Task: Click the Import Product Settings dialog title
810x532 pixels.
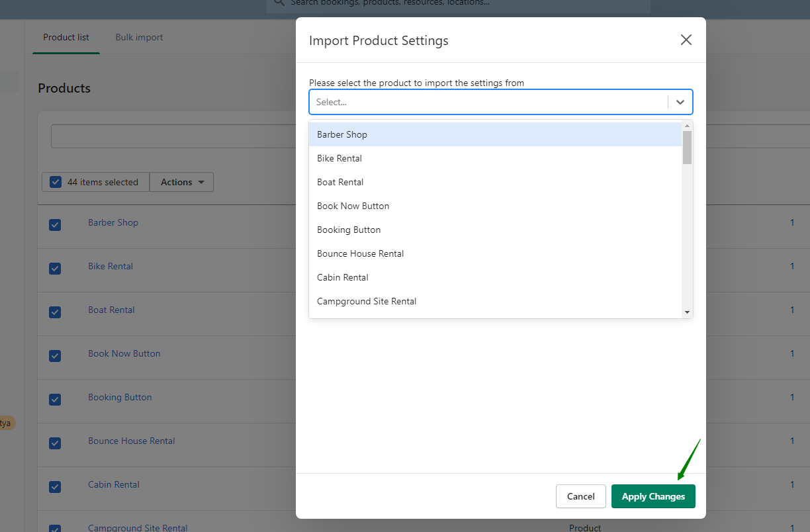Action: click(379, 40)
